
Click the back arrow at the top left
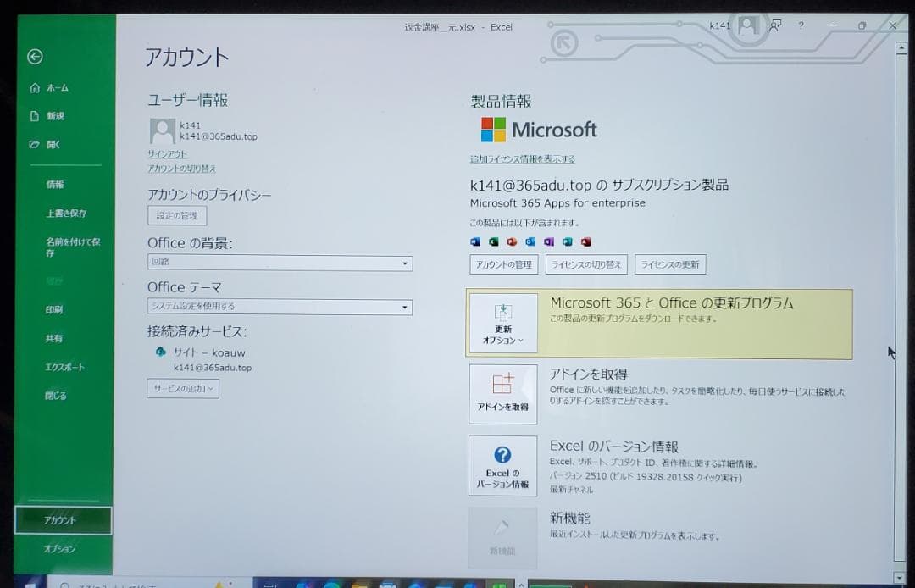[x=34, y=57]
